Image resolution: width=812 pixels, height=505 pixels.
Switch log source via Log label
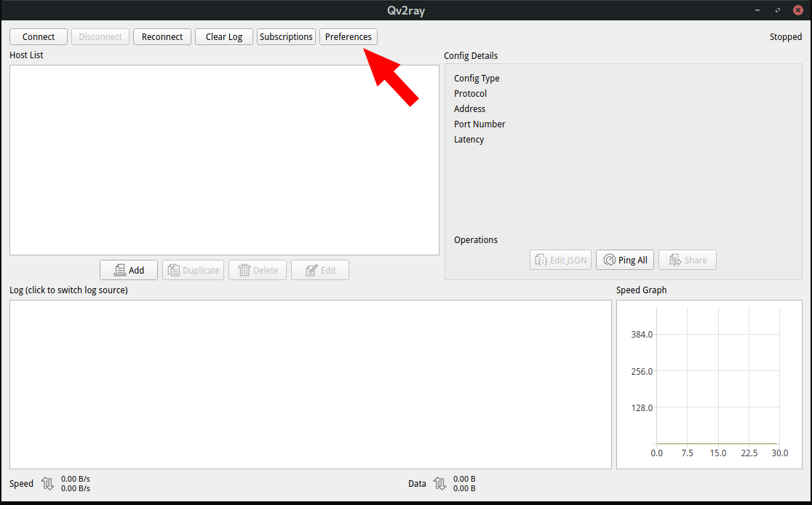68,290
